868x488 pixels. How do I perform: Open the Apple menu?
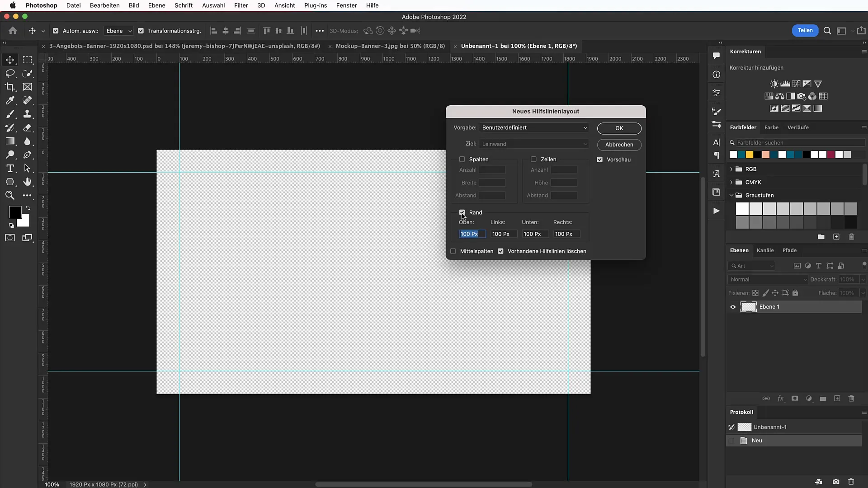coord(13,5)
